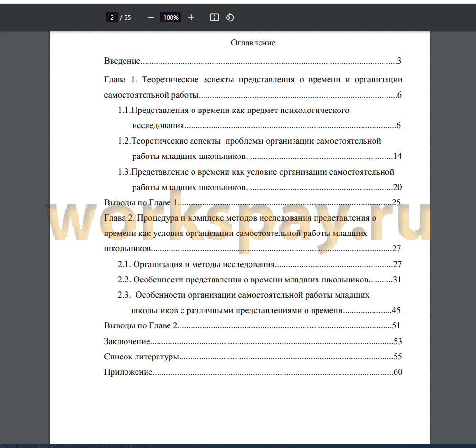
Task: Click the времени как условия организации line
Action: click(236, 233)
